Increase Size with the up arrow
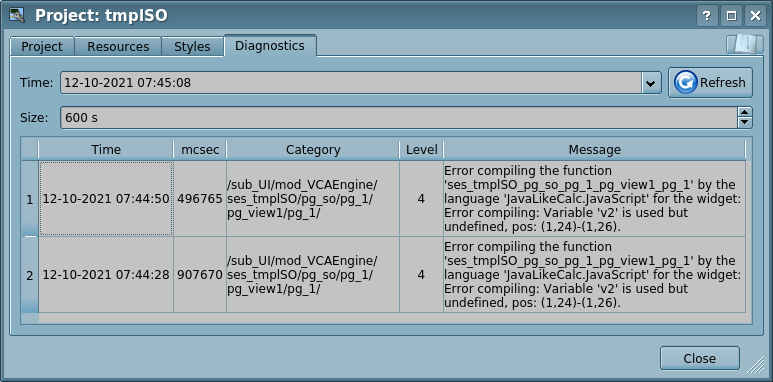Viewport: 773px width, 382px height. tap(745, 112)
